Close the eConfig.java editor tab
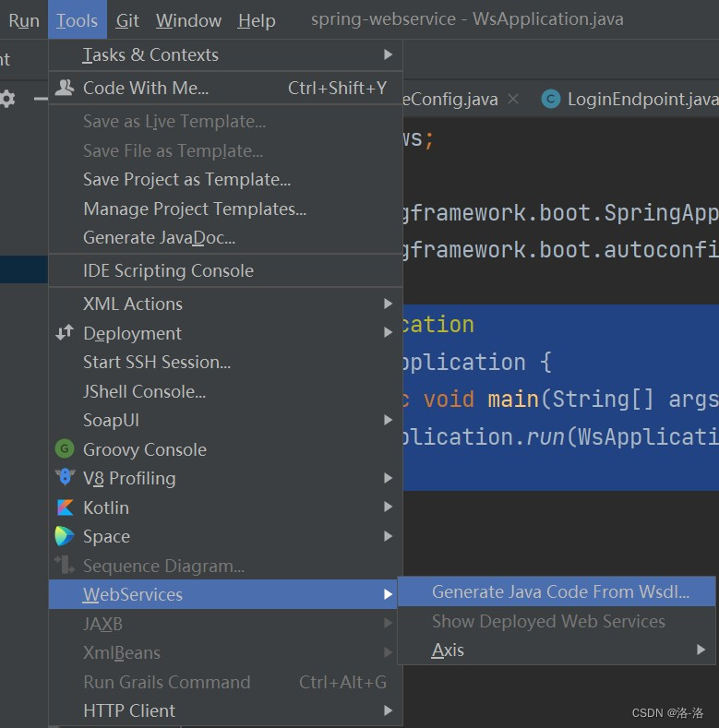Image resolution: width=719 pixels, height=728 pixels. click(513, 99)
